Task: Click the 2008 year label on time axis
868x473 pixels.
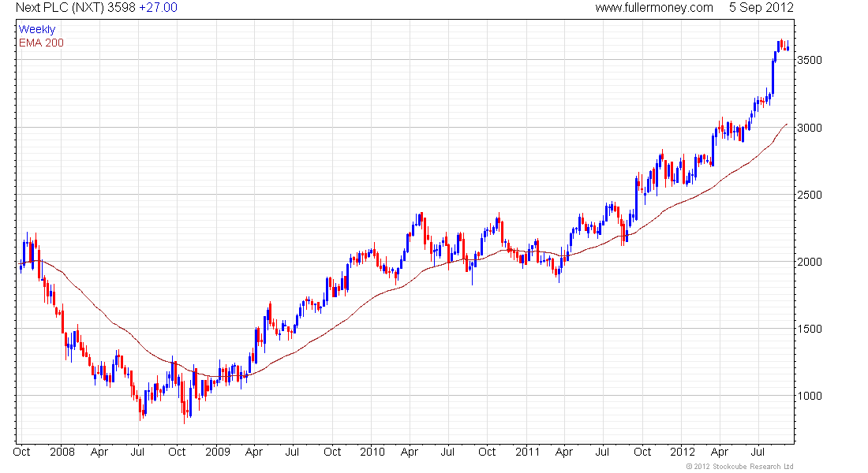Action: 62,452
